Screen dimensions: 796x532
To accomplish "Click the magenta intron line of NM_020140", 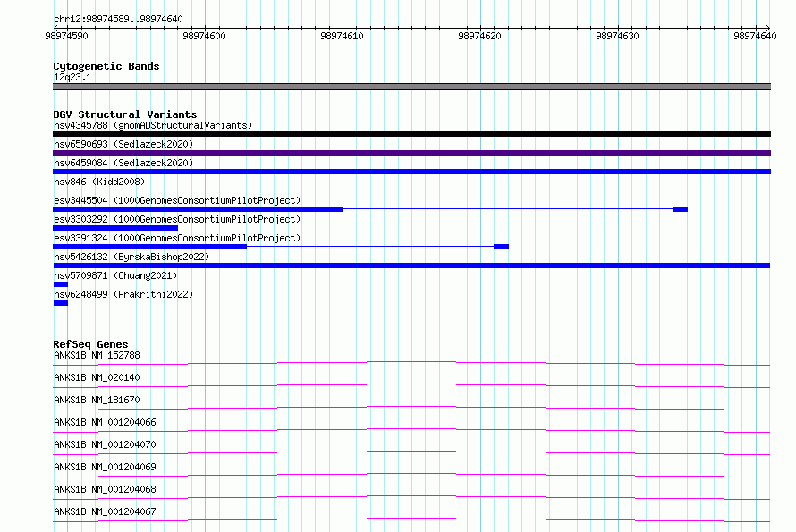I will [411, 385].
